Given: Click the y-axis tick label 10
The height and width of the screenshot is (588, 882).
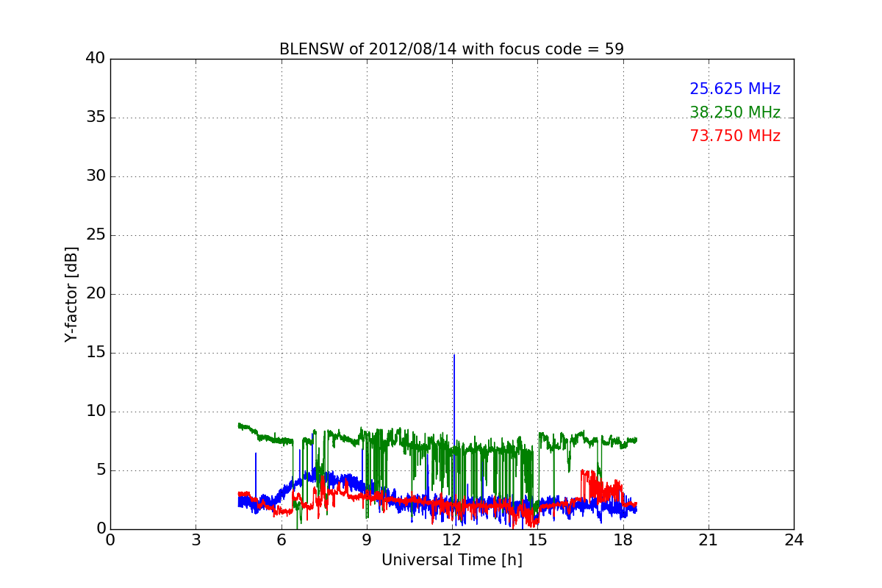Looking at the screenshot, I should coord(96,412).
